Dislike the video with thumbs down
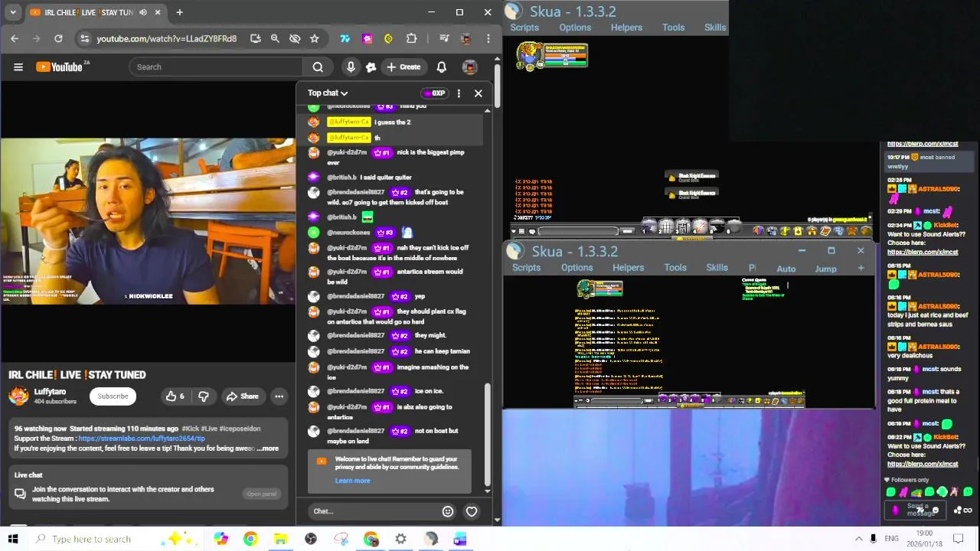Image resolution: width=980 pixels, height=551 pixels. pos(204,396)
